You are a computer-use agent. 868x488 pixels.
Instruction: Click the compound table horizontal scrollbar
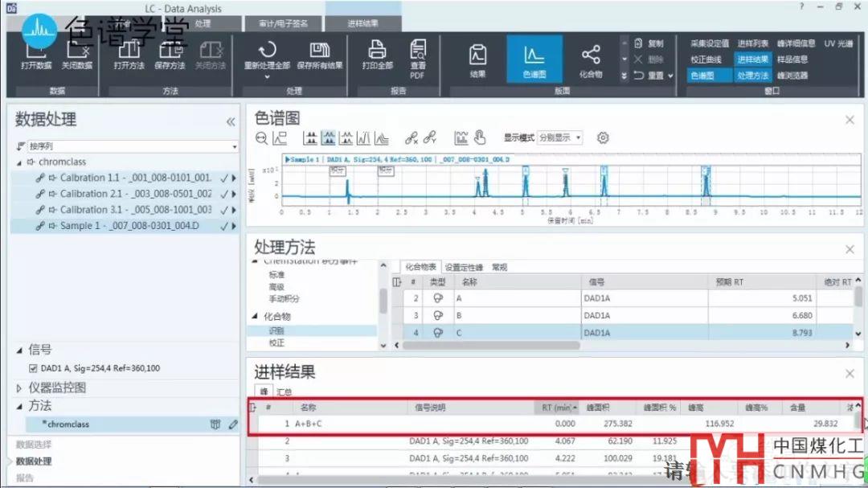click(490, 345)
